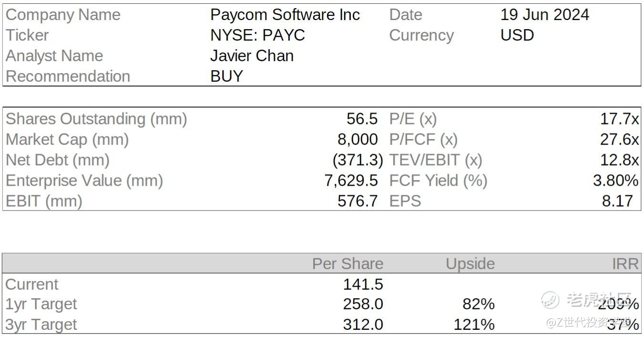
Task: Click the 3yr Target upside 121%
Action: (474, 325)
